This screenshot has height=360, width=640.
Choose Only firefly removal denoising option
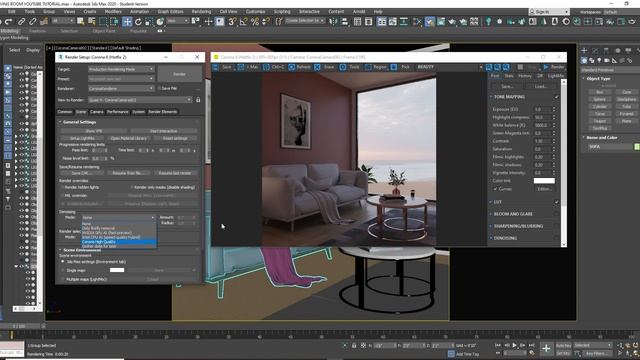click(x=118, y=228)
